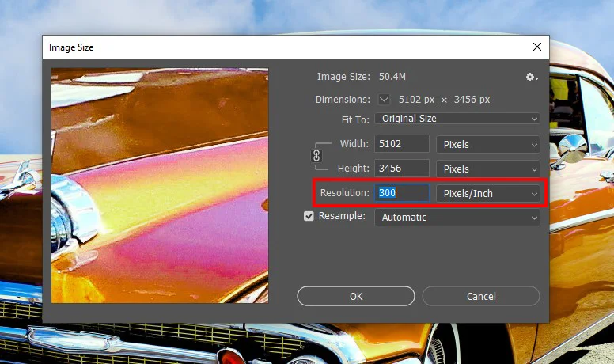Click the Width value field
This screenshot has width=614, height=364.
401,144
